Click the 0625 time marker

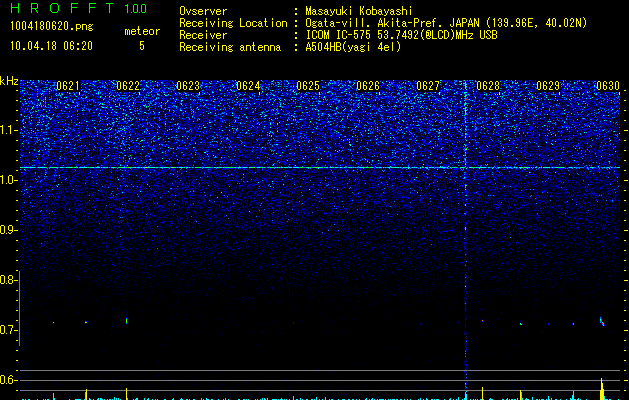click(x=308, y=86)
